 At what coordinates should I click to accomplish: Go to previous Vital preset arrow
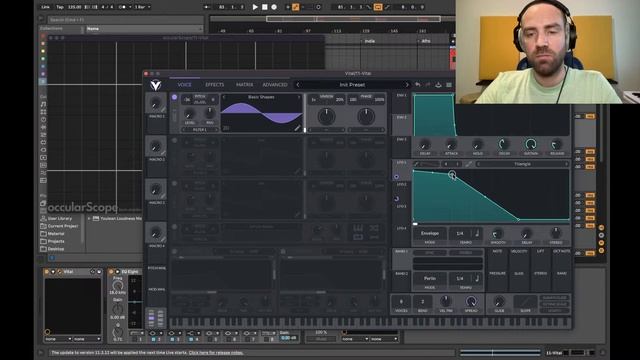coord(298,85)
